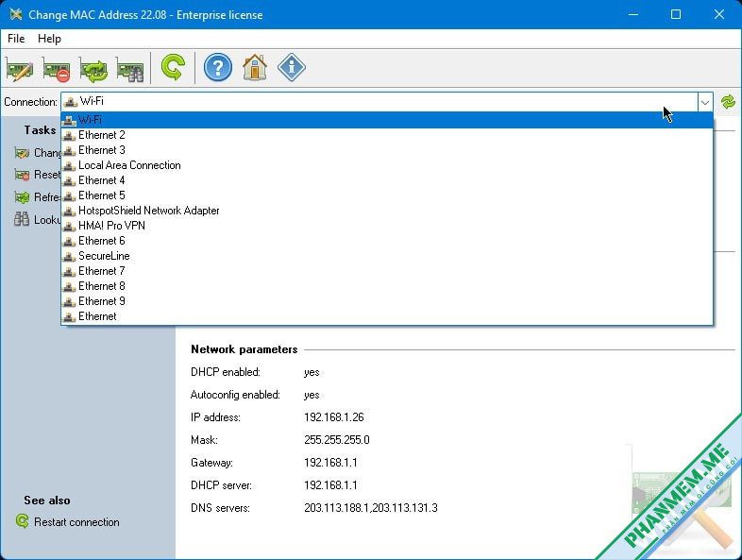Choose HMA! Pro VPN connection
Screen dimensions: 742x560
click(x=387, y=226)
